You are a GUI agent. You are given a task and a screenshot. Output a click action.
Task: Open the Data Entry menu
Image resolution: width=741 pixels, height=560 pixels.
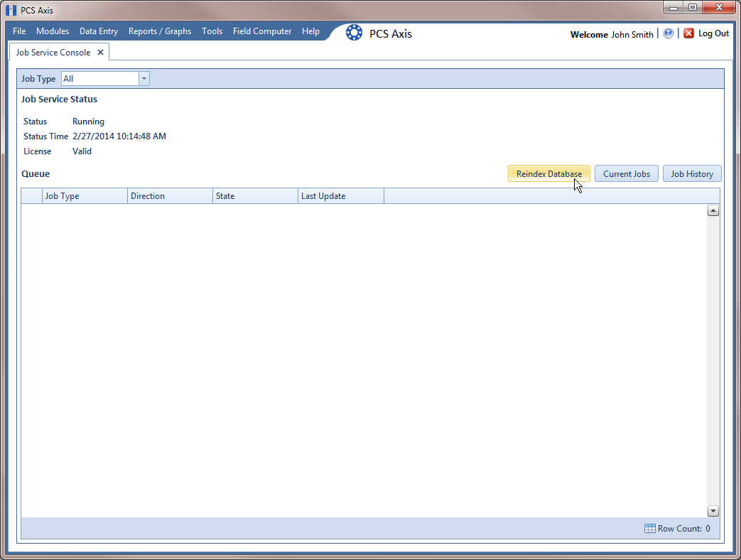pos(99,31)
